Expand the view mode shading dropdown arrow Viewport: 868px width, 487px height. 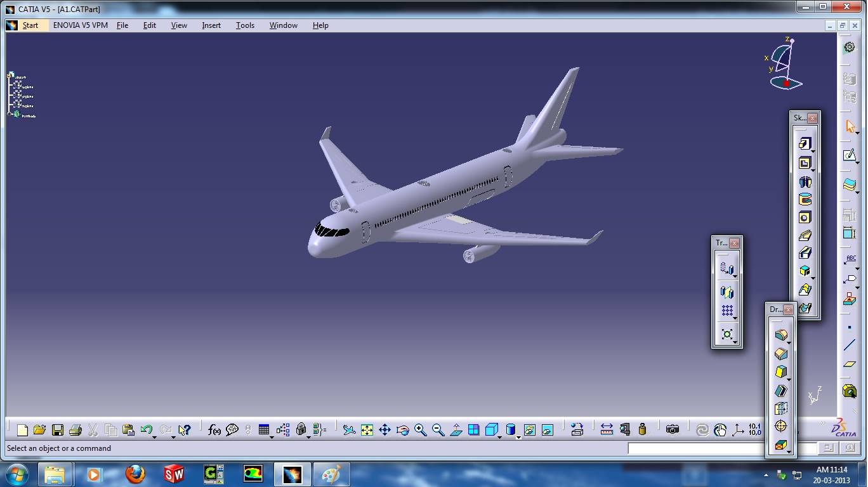[518, 437]
